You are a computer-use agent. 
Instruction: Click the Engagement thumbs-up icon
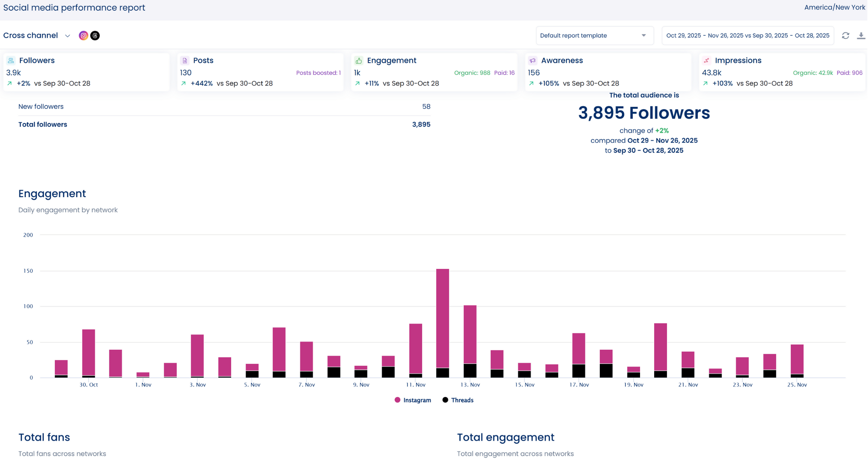coord(359,60)
